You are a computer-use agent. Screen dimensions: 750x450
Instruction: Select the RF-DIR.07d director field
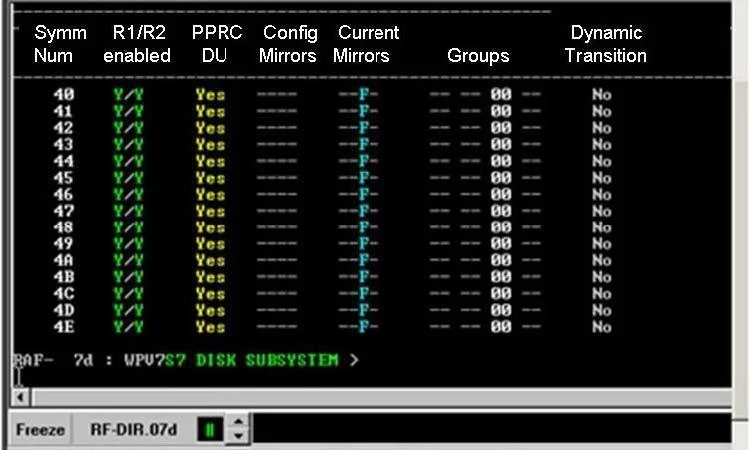click(x=133, y=429)
